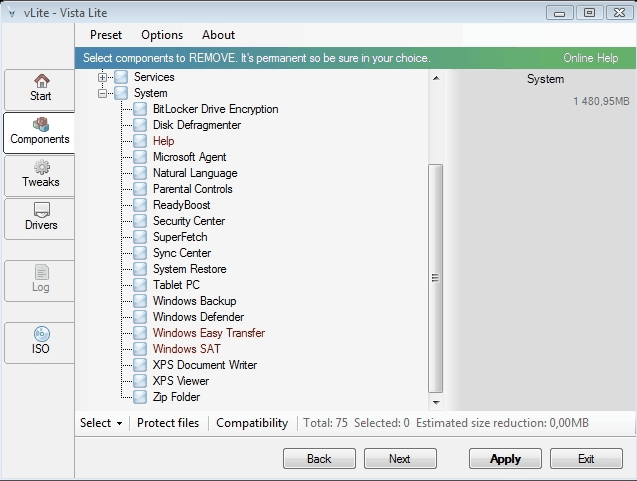Tick Tablet PC checkbox
The width and height of the screenshot is (637, 481).
(x=140, y=285)
